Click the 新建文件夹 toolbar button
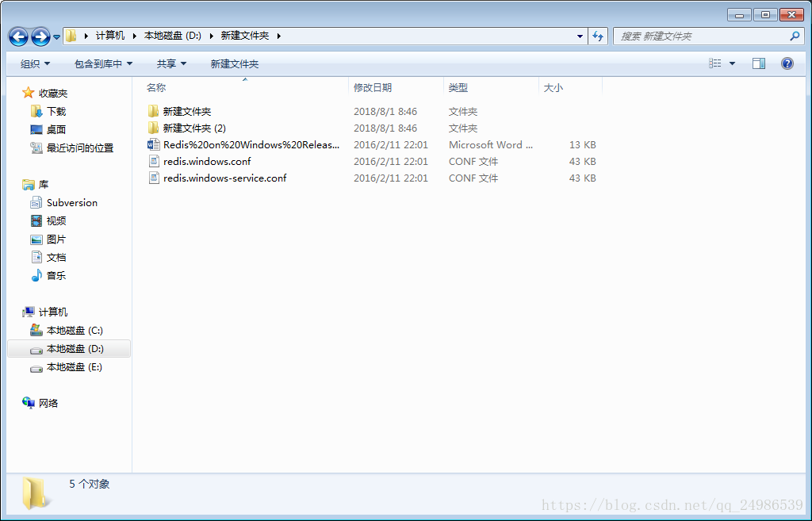 [235, 63]
